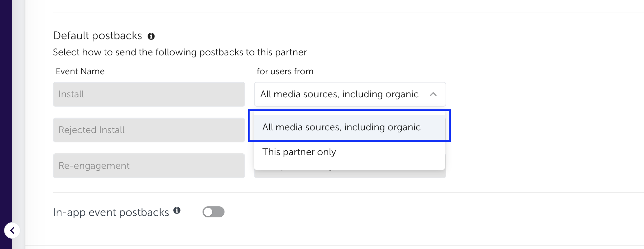Image resolution: width=644 pixels, height=249 pixels.
Task: Click the Rejected Install event name field
Action: click(x=149, y=130)
